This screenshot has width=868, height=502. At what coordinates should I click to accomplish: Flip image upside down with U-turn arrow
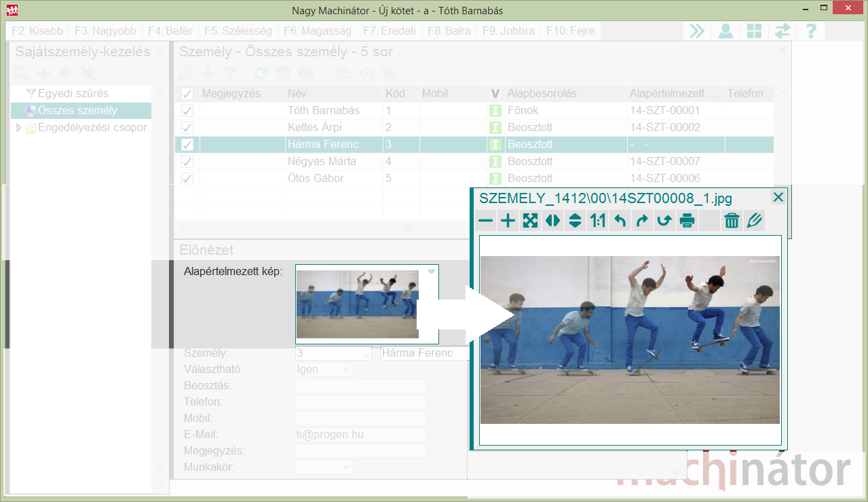(664, 221)
